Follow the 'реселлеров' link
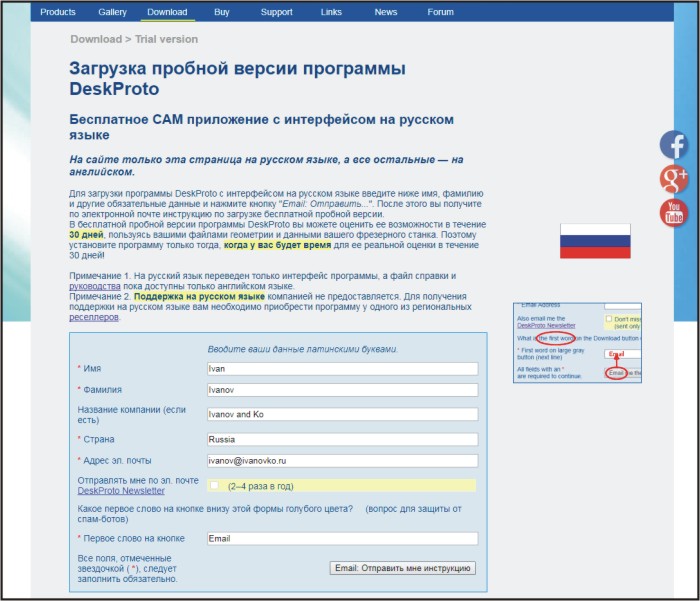This screenshot has width=700, height=601. 94,317
